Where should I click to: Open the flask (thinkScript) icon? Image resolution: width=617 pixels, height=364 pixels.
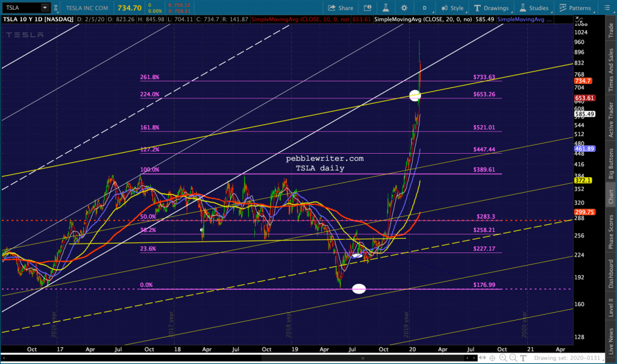(386, 8)
